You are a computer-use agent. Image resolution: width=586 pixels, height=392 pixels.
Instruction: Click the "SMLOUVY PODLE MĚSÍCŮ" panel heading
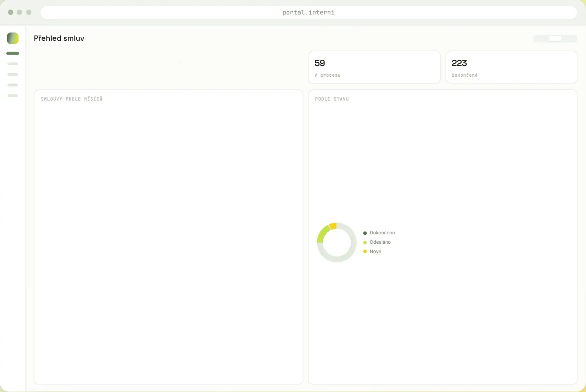(72, 99)
